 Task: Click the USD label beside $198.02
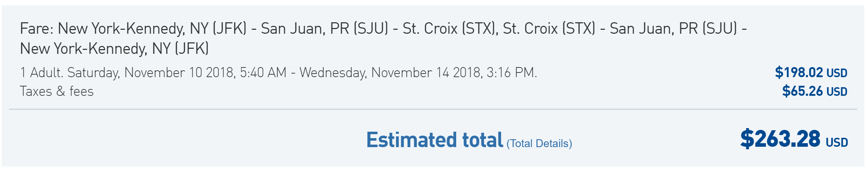[x=837, y=73]
